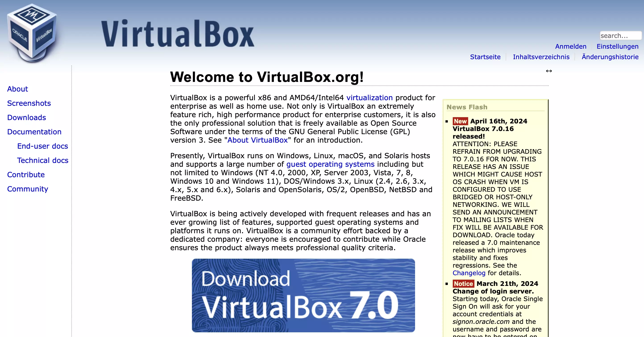Open End-user docs section
The image size is (644, 337).
(x=43, y=146)
